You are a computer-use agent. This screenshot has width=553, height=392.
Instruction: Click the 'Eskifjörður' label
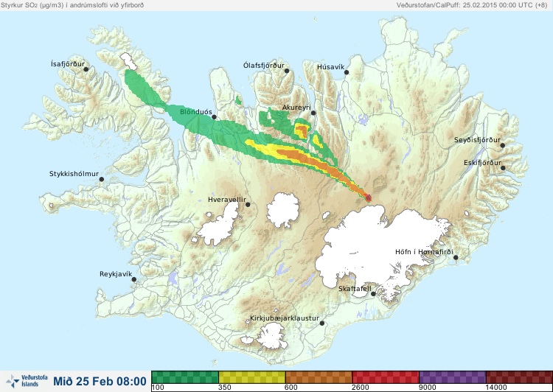pos(482,163)
